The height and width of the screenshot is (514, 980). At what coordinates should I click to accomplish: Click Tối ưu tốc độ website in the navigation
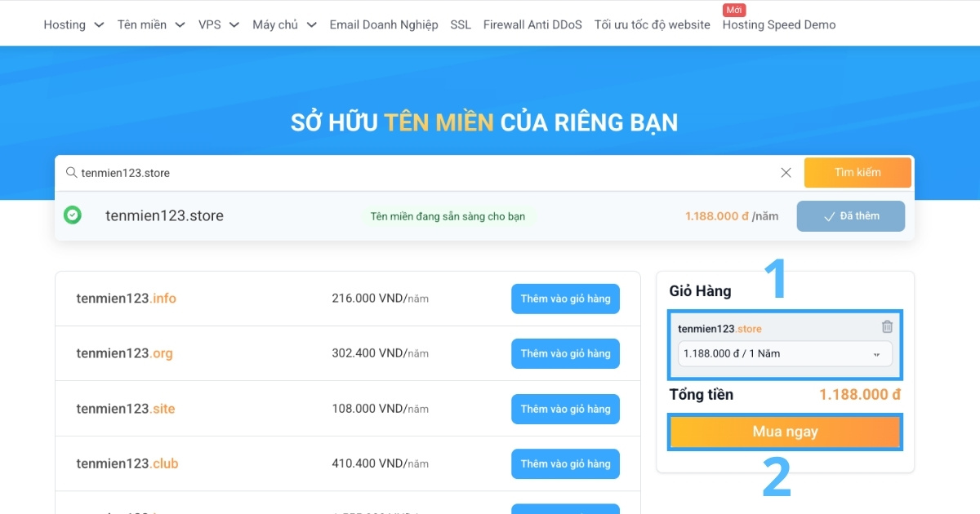[x=651, y=24]
